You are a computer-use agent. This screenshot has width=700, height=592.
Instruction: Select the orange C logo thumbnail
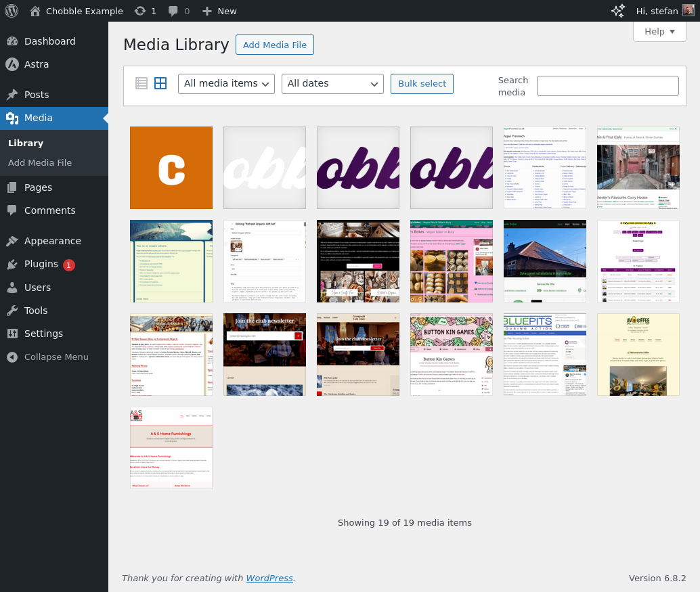coord(171,168)
